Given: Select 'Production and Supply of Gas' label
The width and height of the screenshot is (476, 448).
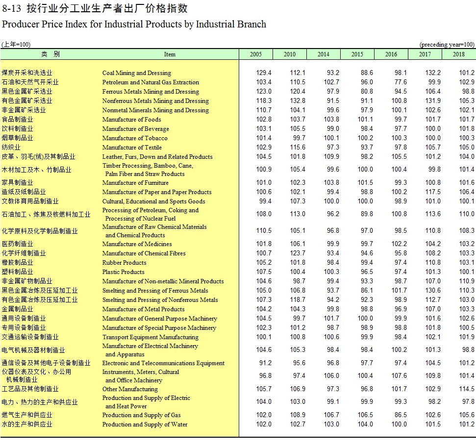Looking at the screenshot, I should 142,415.
